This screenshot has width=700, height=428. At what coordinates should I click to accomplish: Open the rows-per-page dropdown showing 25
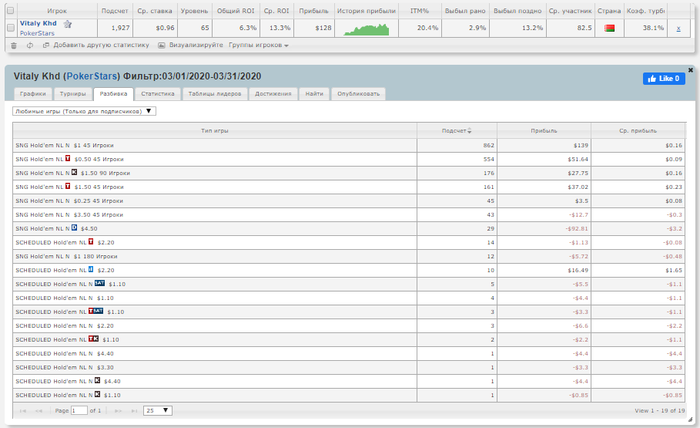(158, 411)
